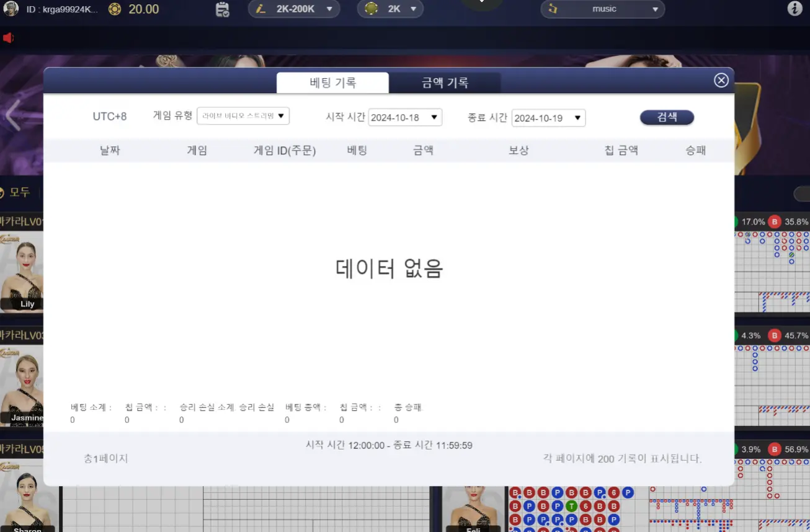Open the info icon at top right
The width and height of the screenshot is (810, 532).
tap(794, 9)
